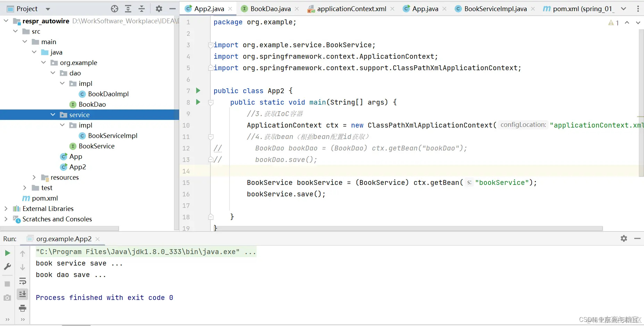
Task: Click run gutter icon for class App2
Action: (x=198, y=91)
